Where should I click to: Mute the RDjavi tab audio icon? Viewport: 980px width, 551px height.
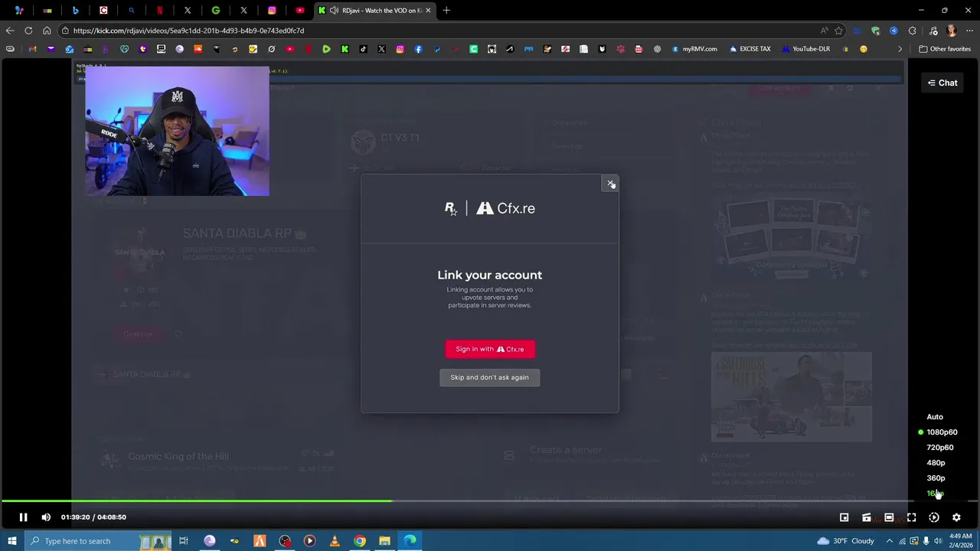pos(334,10)
